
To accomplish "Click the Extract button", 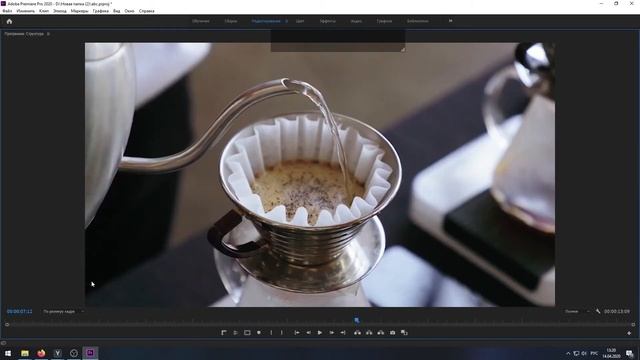I will tap(369, 333).
